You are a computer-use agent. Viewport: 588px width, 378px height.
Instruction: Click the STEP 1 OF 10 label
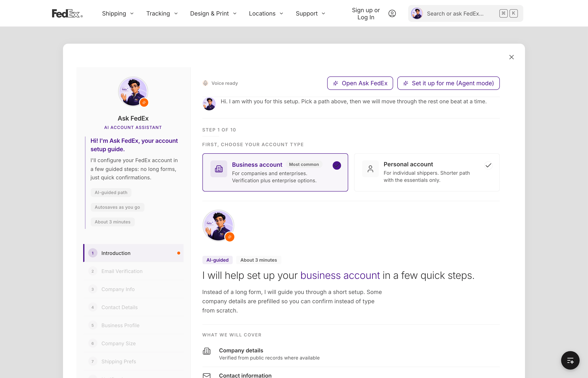point(219,130)
